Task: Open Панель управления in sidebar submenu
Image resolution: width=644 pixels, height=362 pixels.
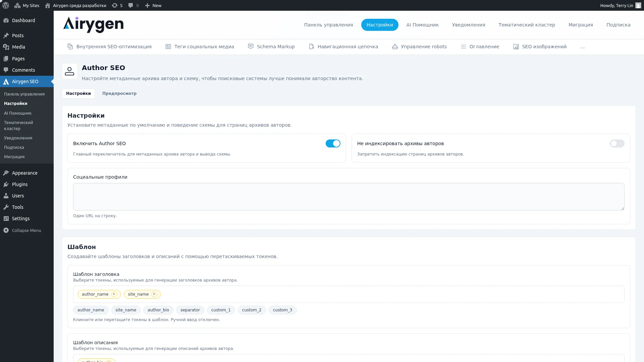Action: 24,94
